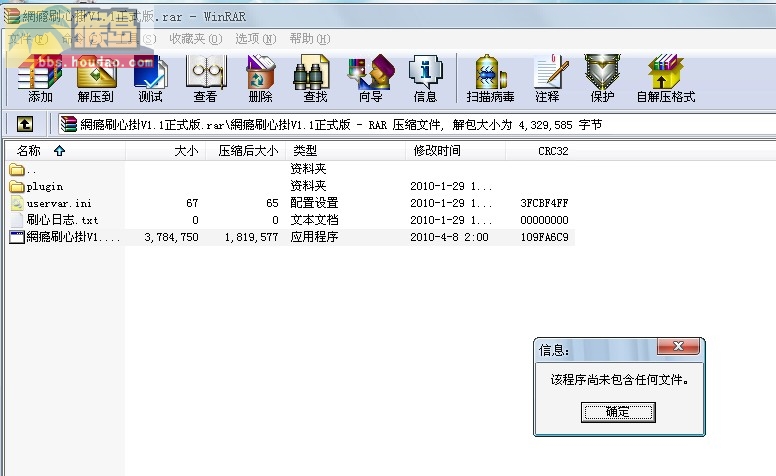This screenshot has width=776, height=476.
Task: Click the 添加 (Add) toolbar icon
Action: point(40,79)
